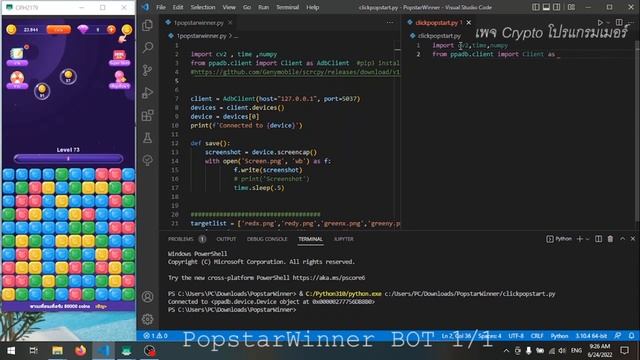
Task: Open more actions for left editor group
Action: click(390, 22)
